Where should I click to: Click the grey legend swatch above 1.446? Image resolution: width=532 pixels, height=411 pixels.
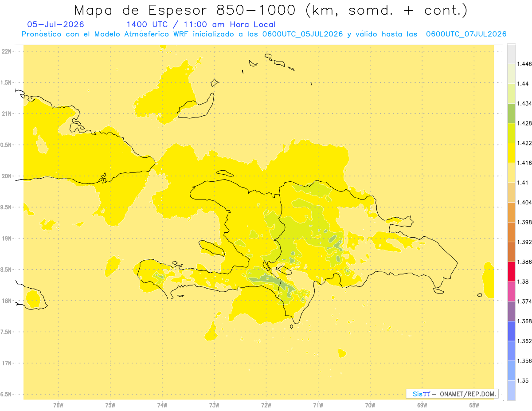click(511, 54)
